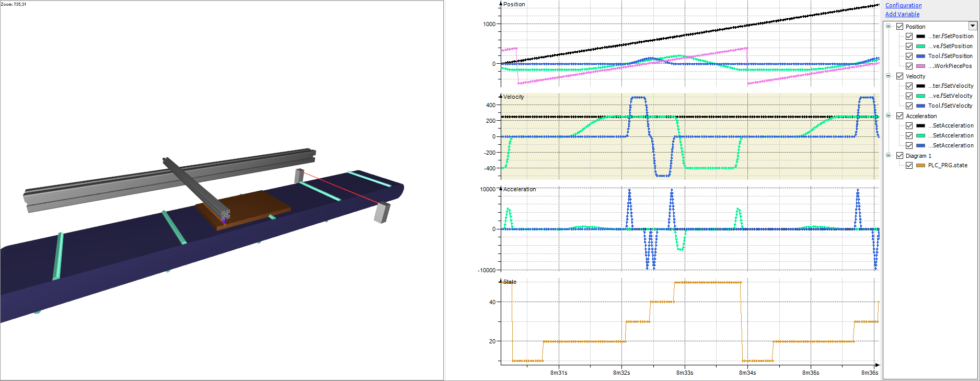Uncheck the PLC_PRG.state checkbox
Image resolution: width=980 pixels, height=381 pixels.
[909, 165]
